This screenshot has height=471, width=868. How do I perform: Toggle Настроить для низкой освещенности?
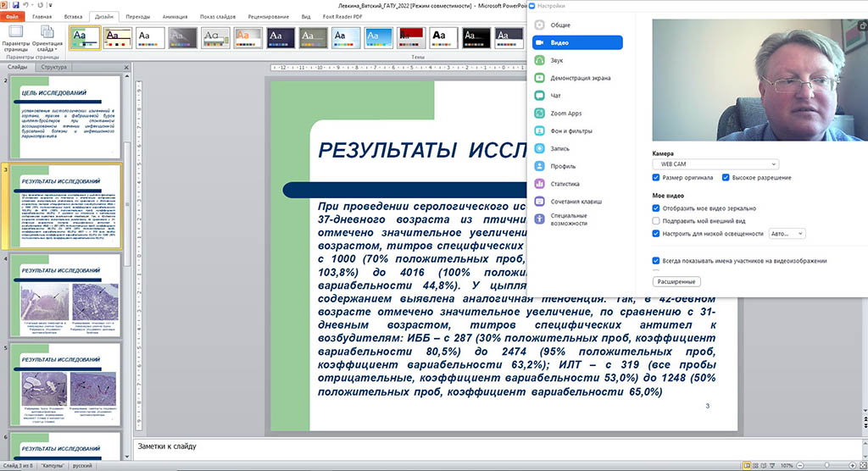pos(656,234)
